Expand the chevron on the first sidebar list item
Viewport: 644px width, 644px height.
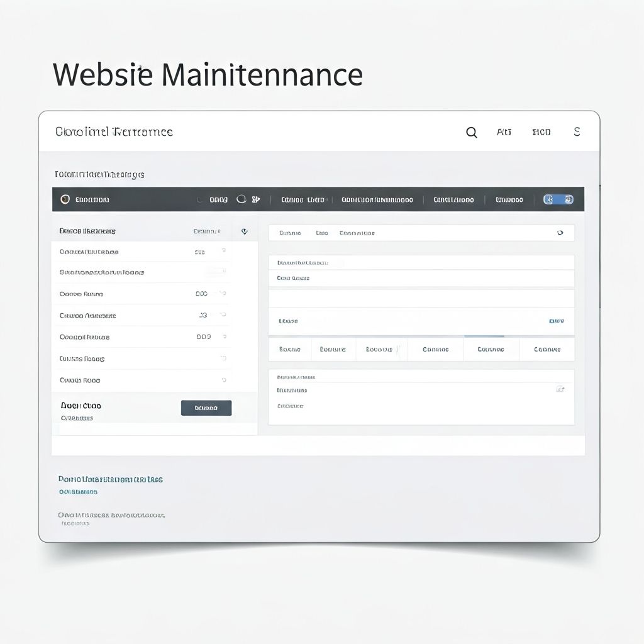[x=224, y=251]
